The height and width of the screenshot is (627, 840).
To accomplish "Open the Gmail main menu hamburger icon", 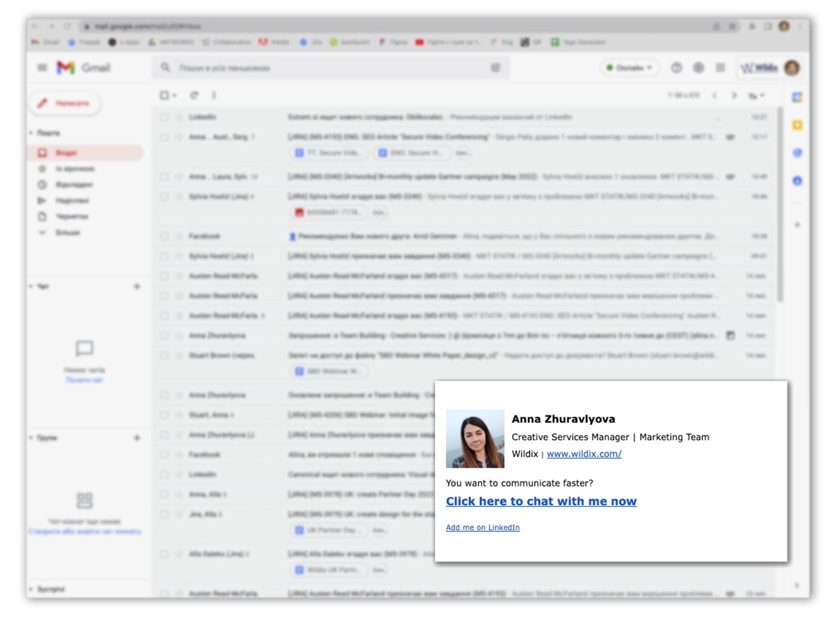I will [42, 68].
